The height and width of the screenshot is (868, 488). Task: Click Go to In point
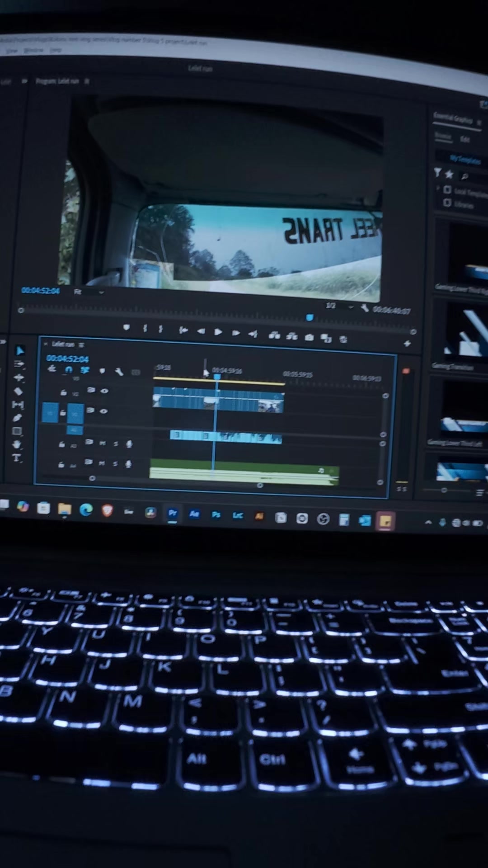183,330
